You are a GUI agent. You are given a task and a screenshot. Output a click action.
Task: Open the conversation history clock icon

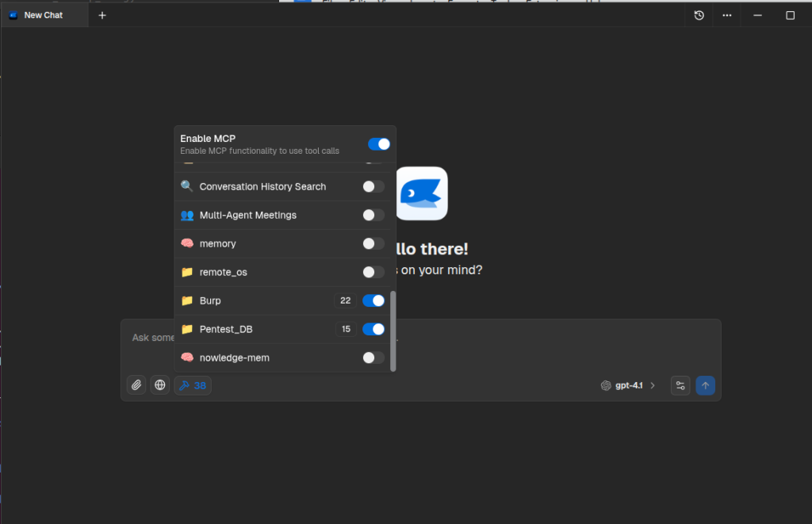coord(699,15)
